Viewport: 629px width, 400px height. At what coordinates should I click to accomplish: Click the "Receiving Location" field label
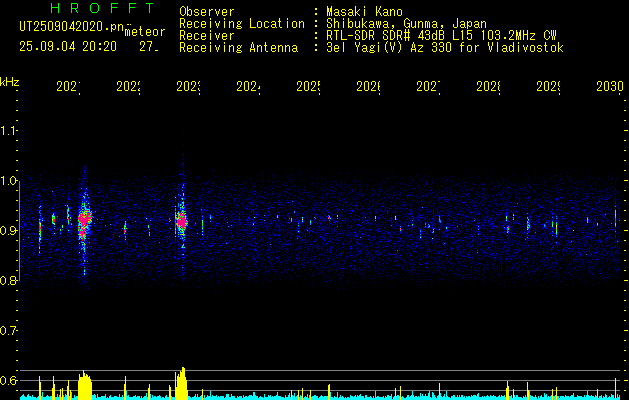(242, 24)
